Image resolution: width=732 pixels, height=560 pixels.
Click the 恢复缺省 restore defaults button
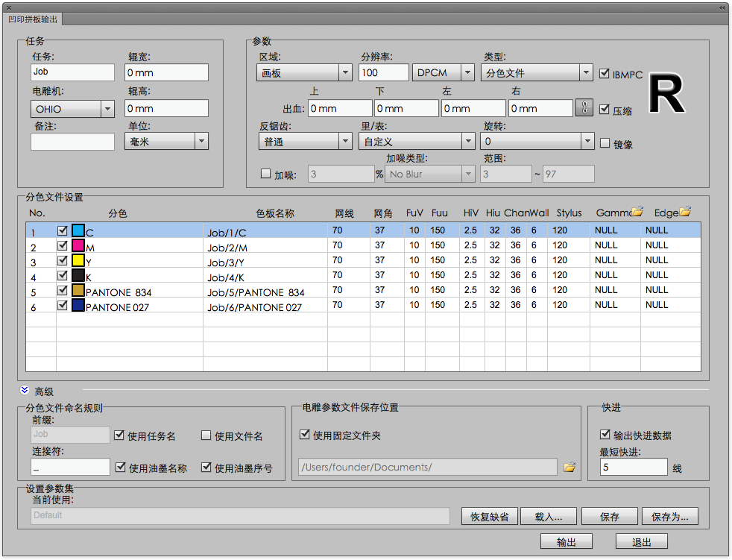tap(490, 516)
